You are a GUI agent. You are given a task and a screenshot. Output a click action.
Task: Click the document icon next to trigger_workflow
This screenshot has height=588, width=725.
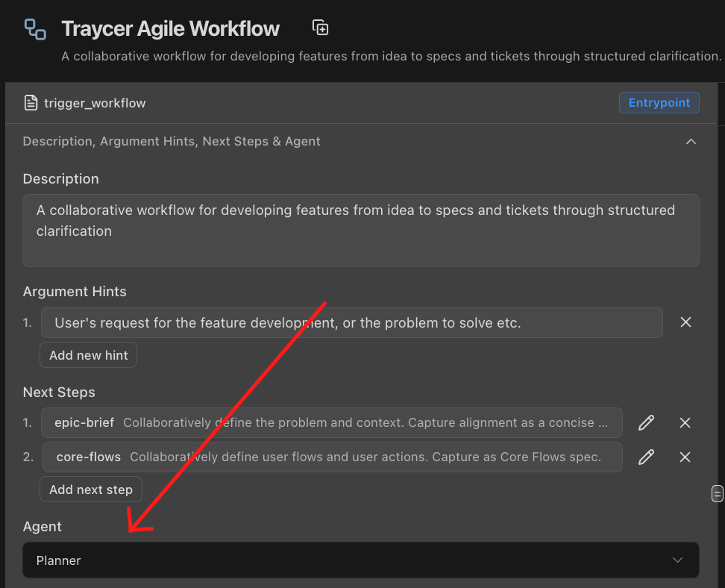click(x=31, y=102)
